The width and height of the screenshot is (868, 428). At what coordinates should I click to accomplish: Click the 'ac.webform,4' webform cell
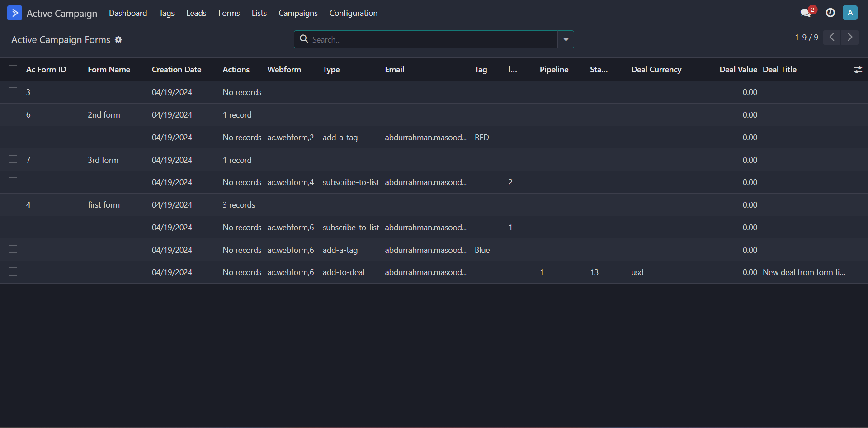(x=290, y=182)
